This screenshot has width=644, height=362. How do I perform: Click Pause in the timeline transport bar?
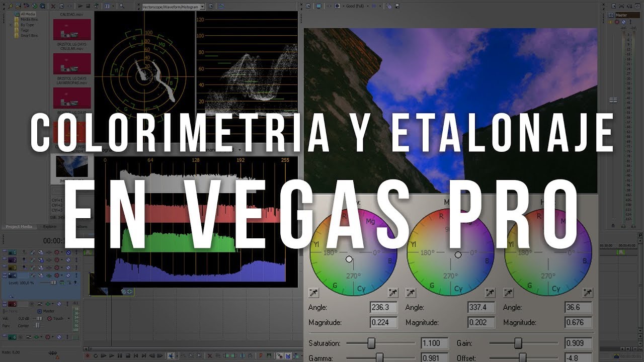pyautogui.click(x=120, y=356)
